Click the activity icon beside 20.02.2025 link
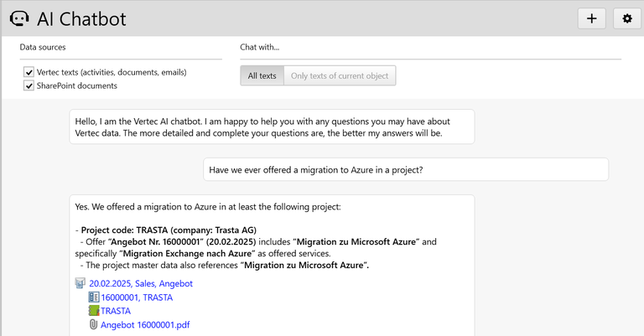 click(80, 283)
